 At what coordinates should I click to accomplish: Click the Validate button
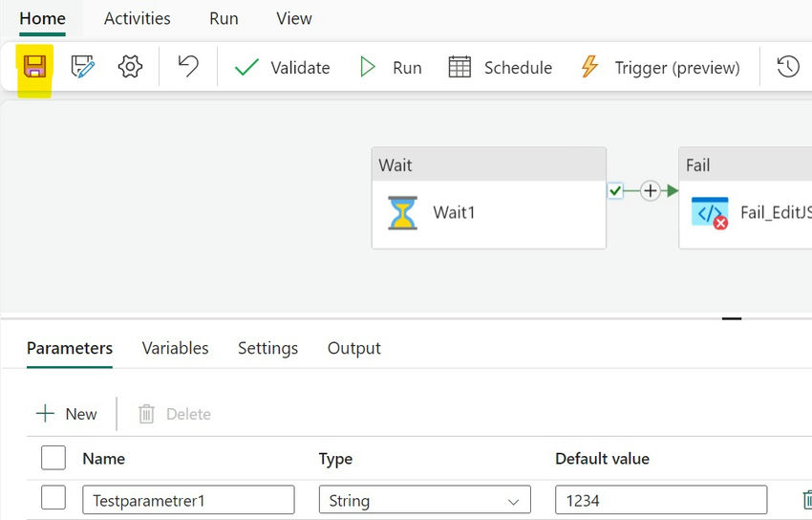click(x=282, y=68)
